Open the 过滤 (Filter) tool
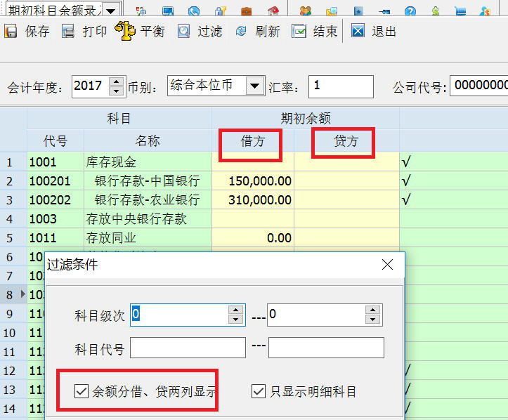This screenshot has height=420, width=508. click(200, 32)
